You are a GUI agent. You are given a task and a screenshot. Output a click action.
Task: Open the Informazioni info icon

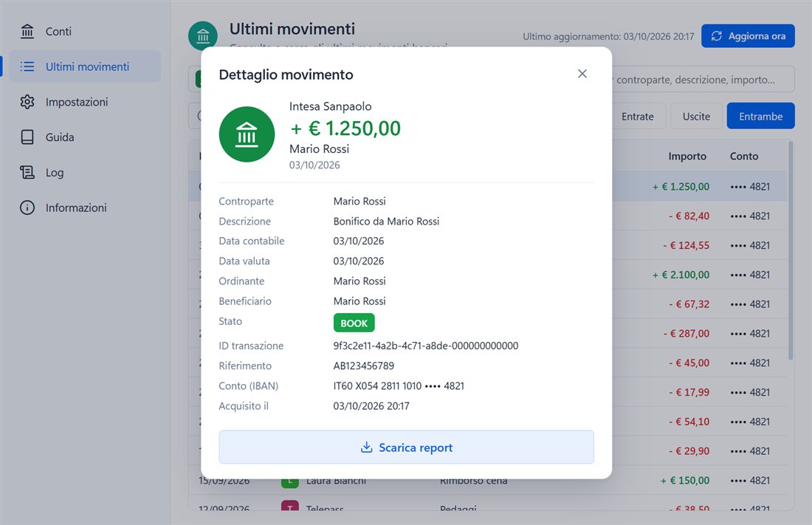click(27, 207)
